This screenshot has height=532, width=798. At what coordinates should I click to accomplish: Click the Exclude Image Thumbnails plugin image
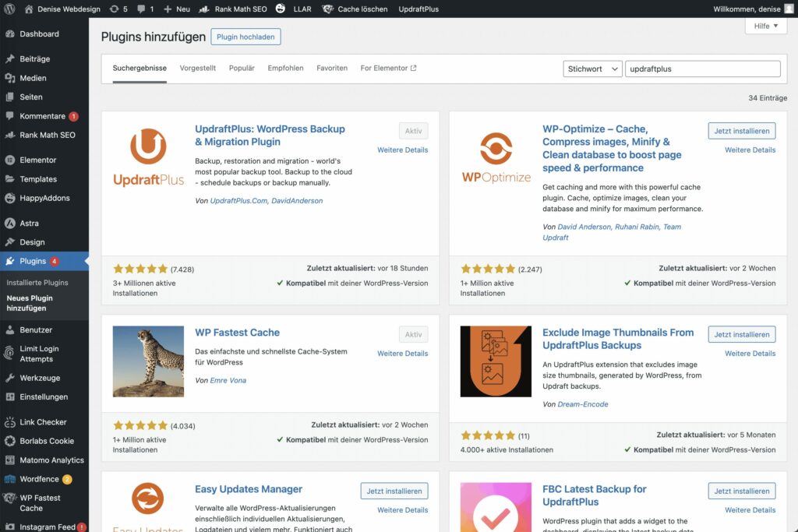(x=496, y=361)
